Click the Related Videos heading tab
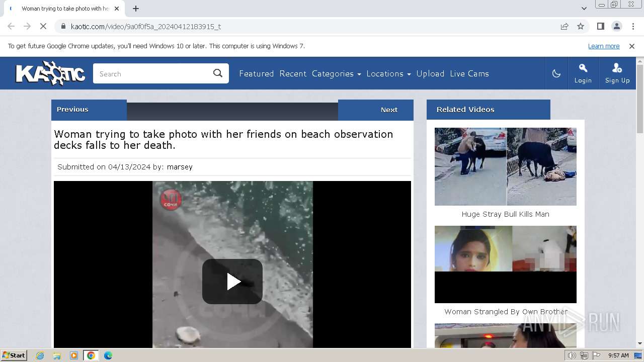This screenshot has width=644, height=362. 489,110
